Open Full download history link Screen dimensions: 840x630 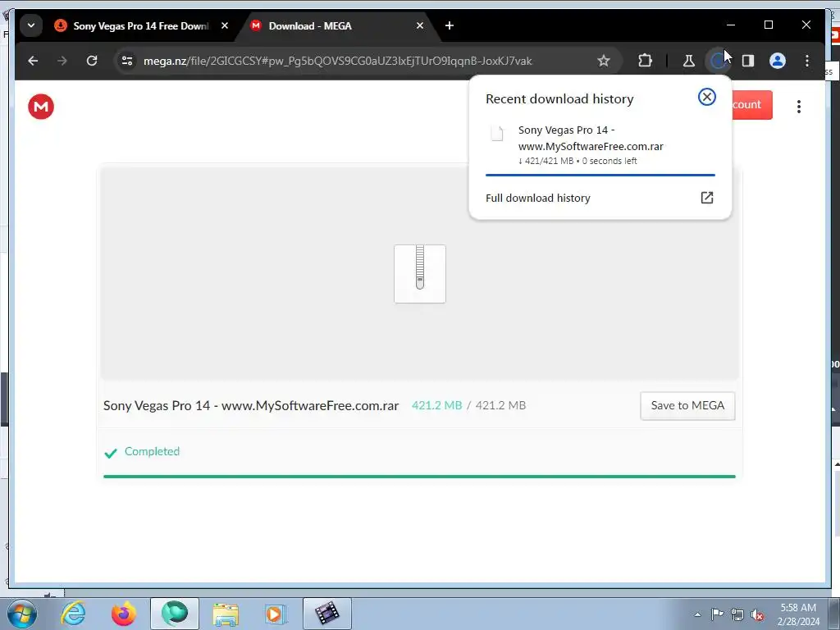(x=538, y=198)
